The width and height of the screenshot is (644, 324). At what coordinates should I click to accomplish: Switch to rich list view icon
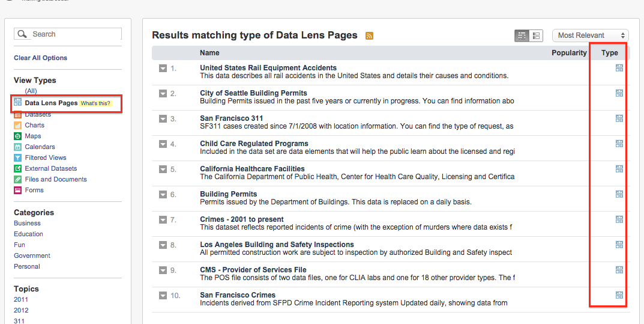coord(536,36)
